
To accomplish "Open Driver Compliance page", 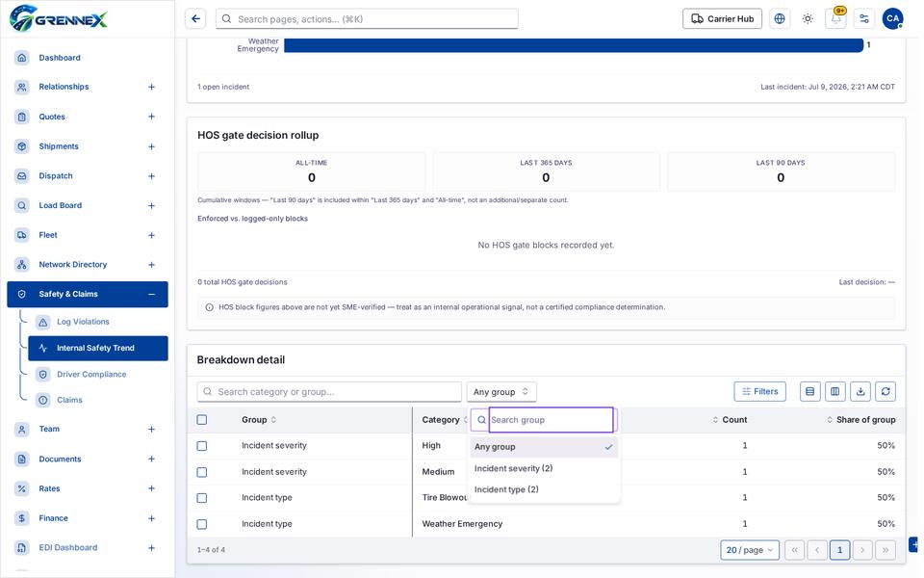I will 91,375.
